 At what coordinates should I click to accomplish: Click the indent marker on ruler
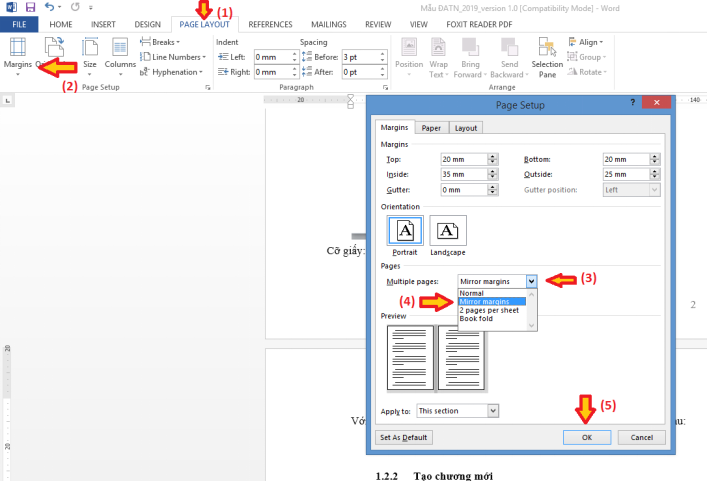click(350, 102)
